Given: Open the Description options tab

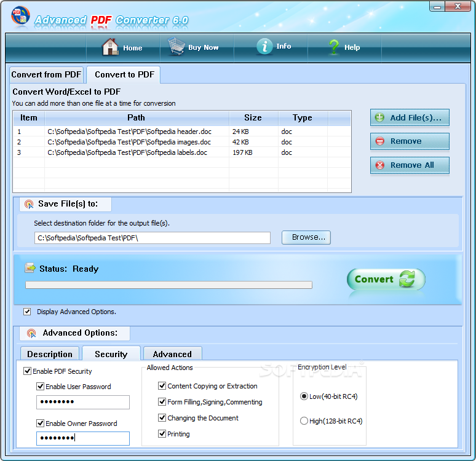Looking at the screenshot, I should coord(50,354).
